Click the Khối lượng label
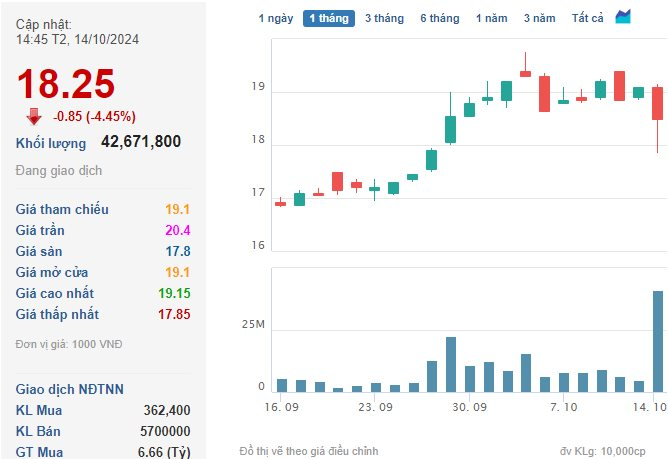 [x=51, y=143]
